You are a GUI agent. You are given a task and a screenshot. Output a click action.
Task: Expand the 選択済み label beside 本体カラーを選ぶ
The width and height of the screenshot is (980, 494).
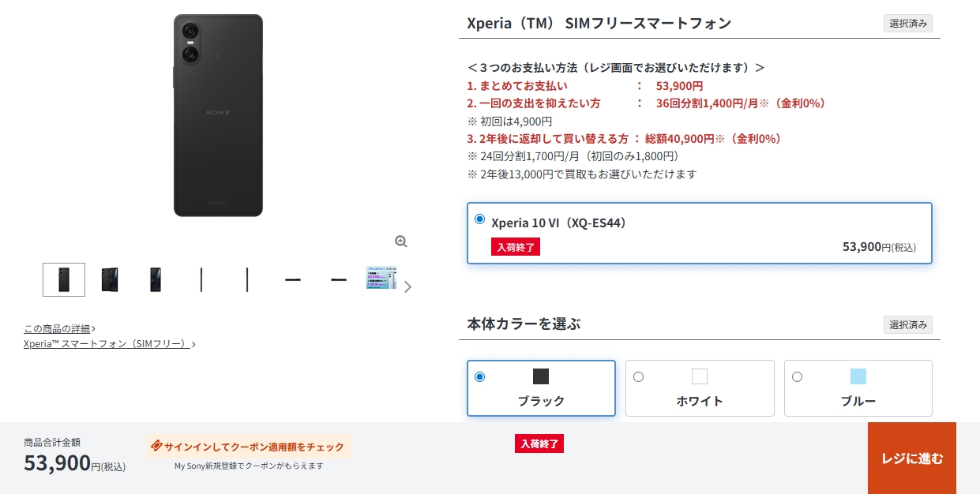click(x=907, y=325)
